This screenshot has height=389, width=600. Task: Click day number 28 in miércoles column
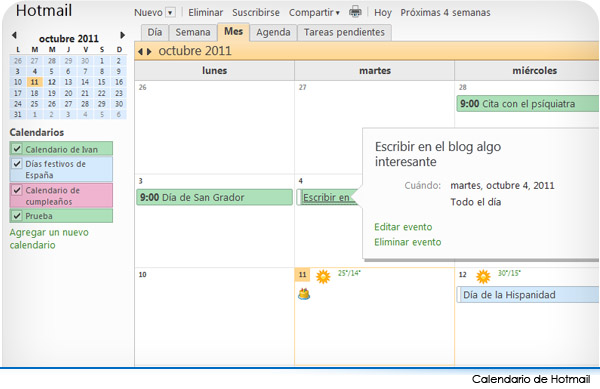463,87
